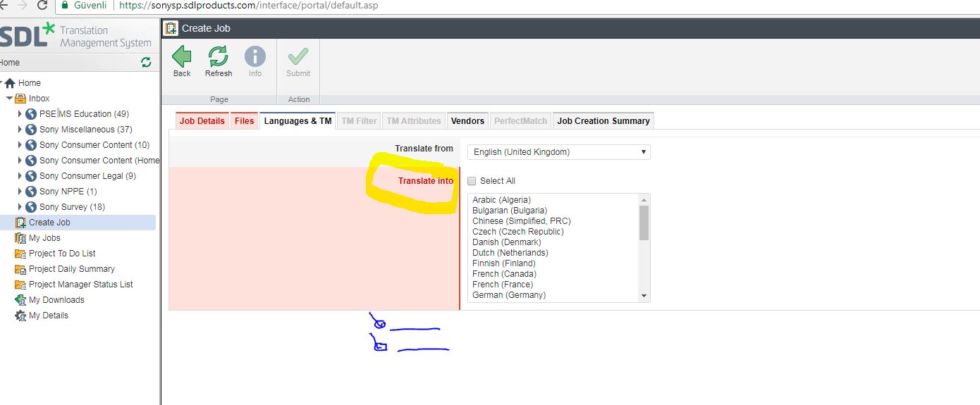Image resolution: width=980 pixels, height=405 pixels.
Task: Select Dutch (Netherlands) language
Action: pos(510,253)
